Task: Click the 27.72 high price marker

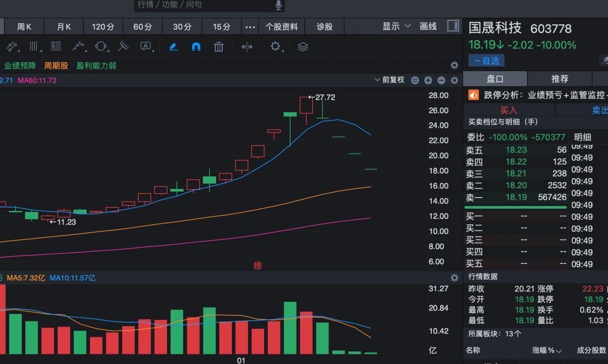Action: pyautogui.click(x=322, y=97)
